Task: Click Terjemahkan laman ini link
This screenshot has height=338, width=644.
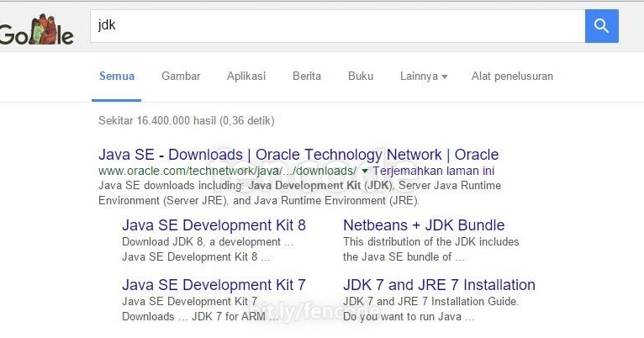Action: pyautogui.click(x=433, y=171)
